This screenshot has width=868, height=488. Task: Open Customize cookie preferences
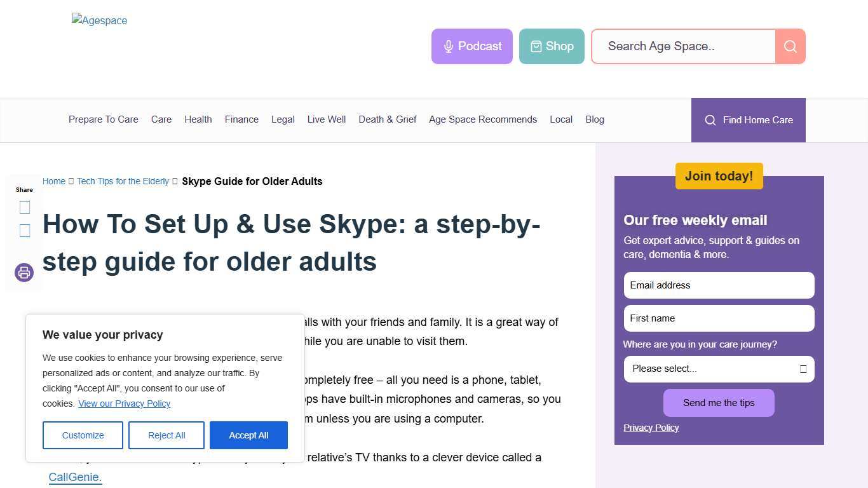(x=83, y=435)
